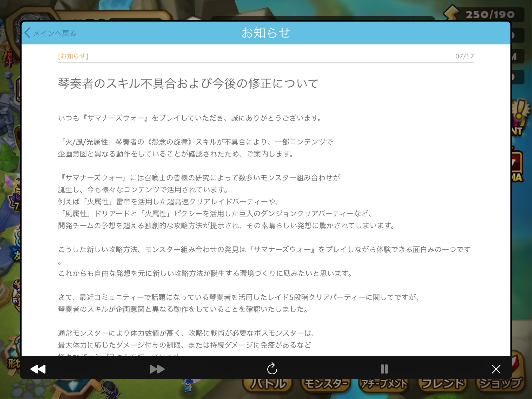Pause loading with the pause icon
Viewport: 532px width, 399px height.
pyautogui.click(x=384, y=369)
